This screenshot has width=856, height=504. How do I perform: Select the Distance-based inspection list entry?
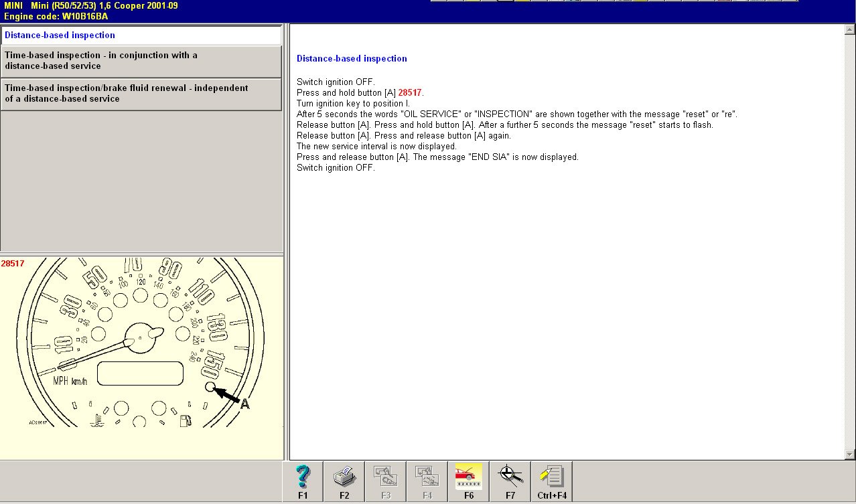coord(141,35)
